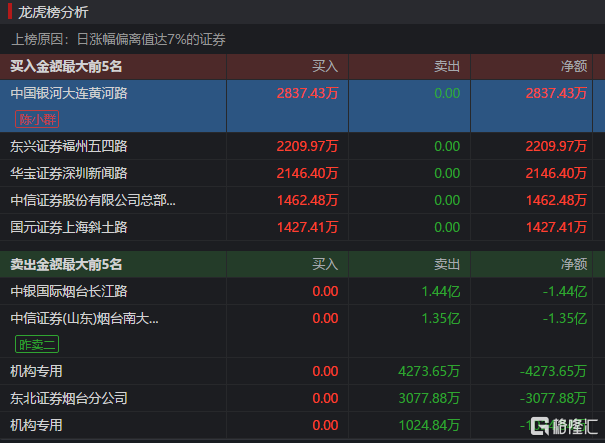Select 国元证券上海斜土路 row

tap(302, 227)
